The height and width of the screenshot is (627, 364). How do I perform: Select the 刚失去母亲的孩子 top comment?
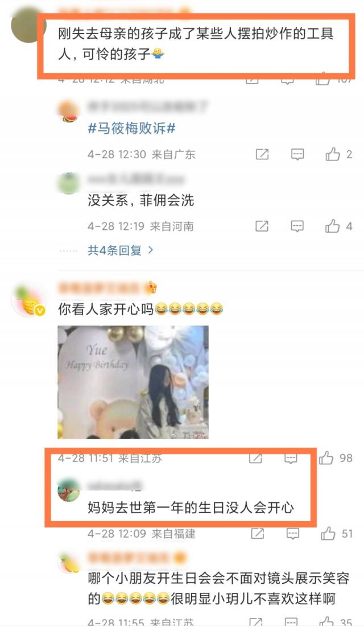[196, 44]
